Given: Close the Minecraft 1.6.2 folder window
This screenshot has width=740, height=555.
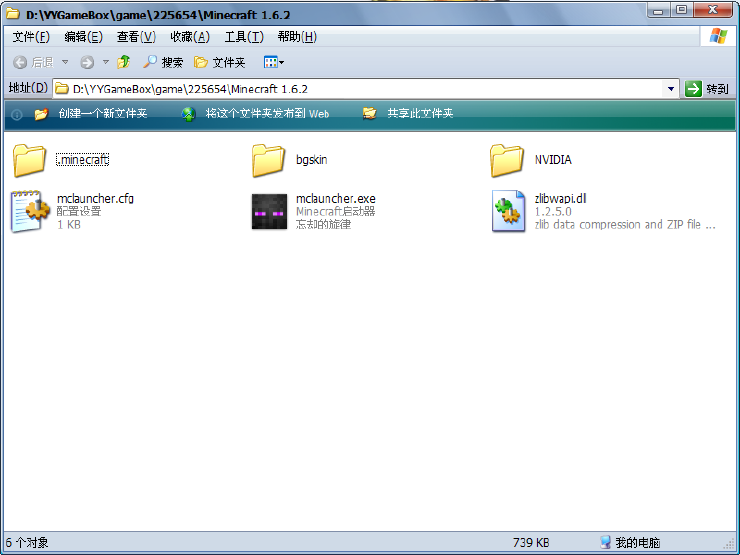Looking at the screenshot, I should [x=713, y=10].
